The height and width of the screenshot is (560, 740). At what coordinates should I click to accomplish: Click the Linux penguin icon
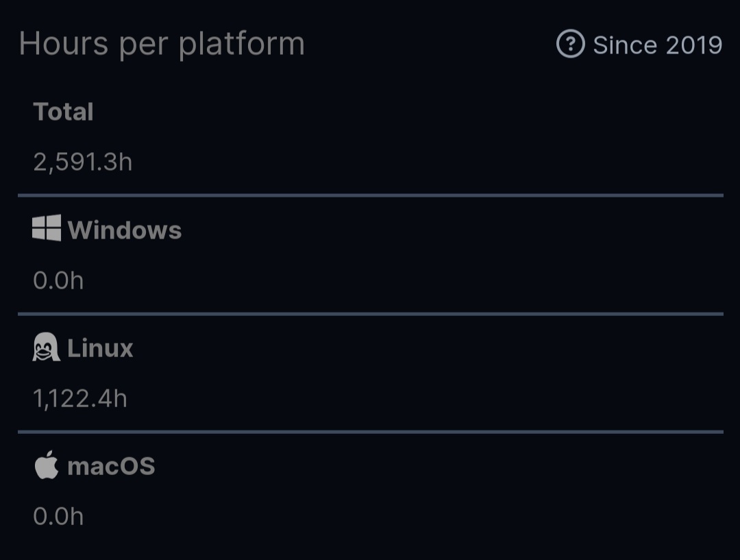(47, 347)
